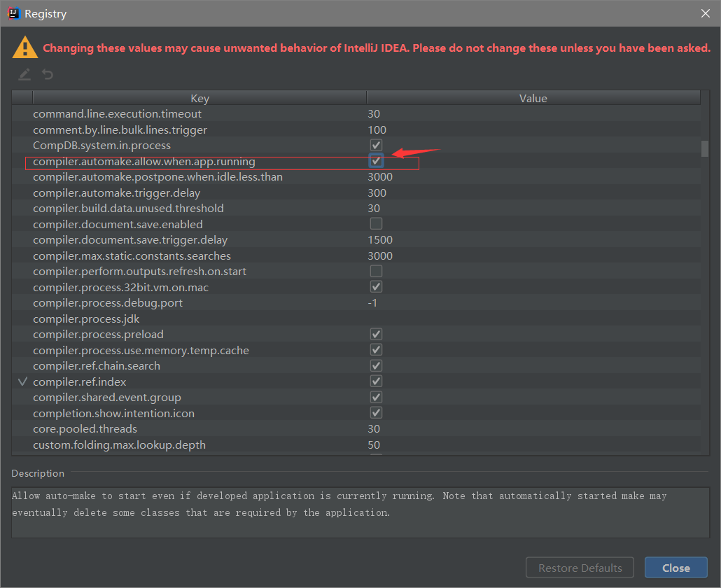This screenshot has height=588, width=721.
Task: Select compiler.build.data.unused.threshold key
Action: pyautogui.click(x=128, y=209)
